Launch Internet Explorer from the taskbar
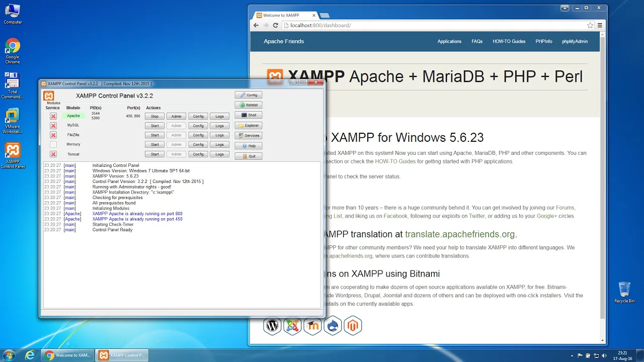Viewport: 644px width, 362px height. (30, 355)
